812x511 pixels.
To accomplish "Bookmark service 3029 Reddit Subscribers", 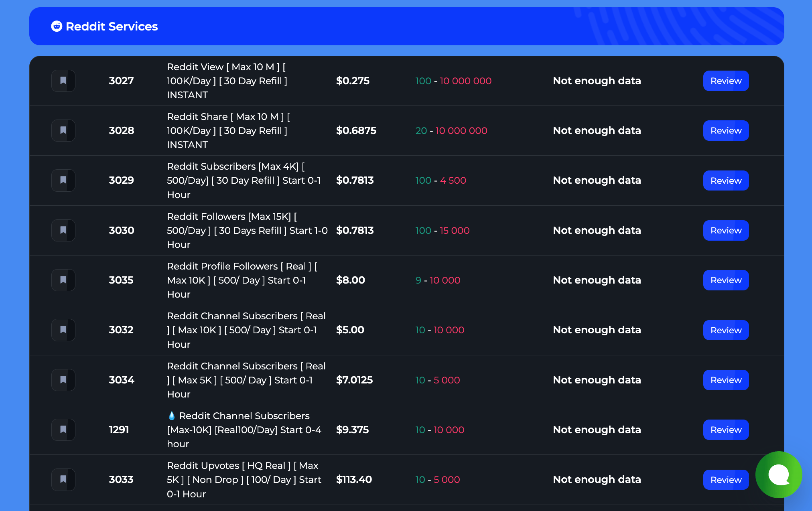I will coord(63,180).
